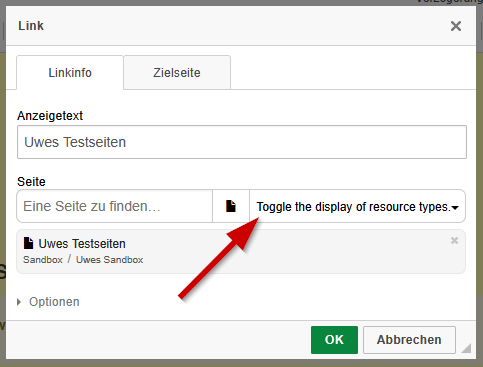Select the Uwes Testseiten result entry
This screenshot has width=483, height=367.
[x=241, y=251]
